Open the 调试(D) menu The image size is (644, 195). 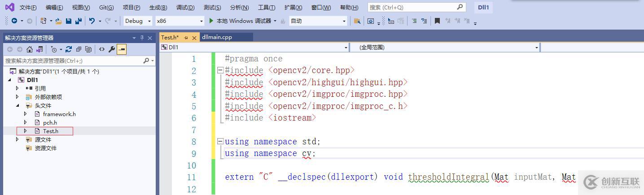[x=185, y=7]
